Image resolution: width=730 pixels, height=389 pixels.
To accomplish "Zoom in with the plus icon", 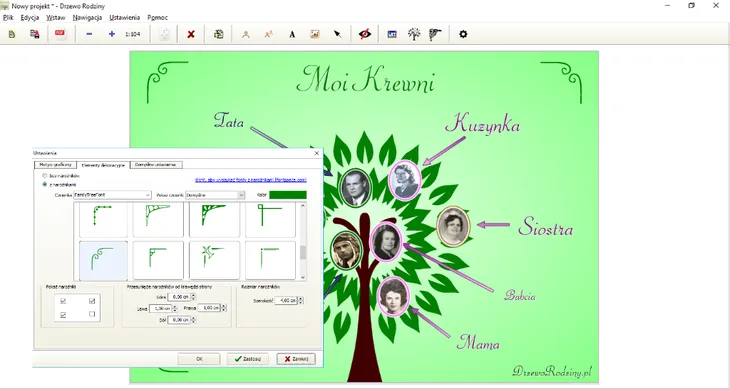I will point(112,34).
